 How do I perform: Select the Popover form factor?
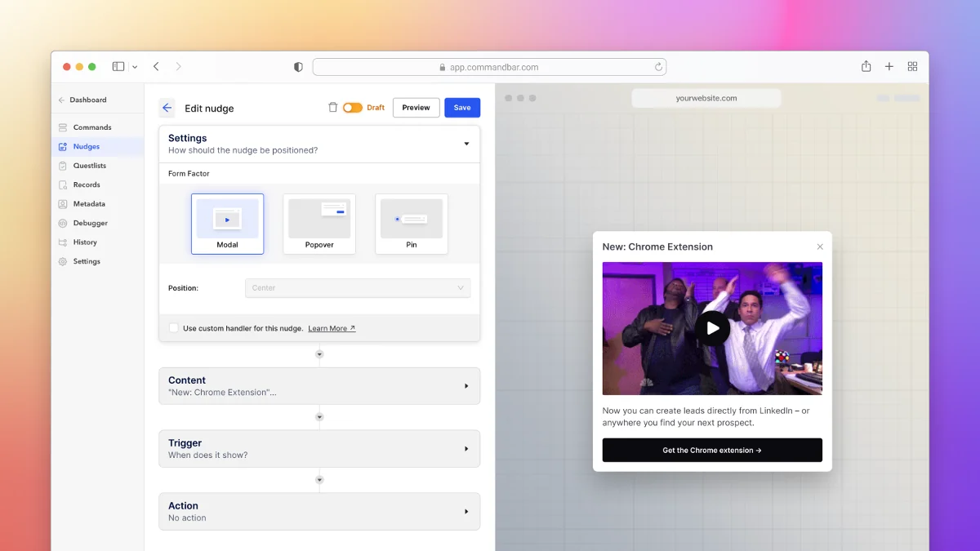coord(319,224)
